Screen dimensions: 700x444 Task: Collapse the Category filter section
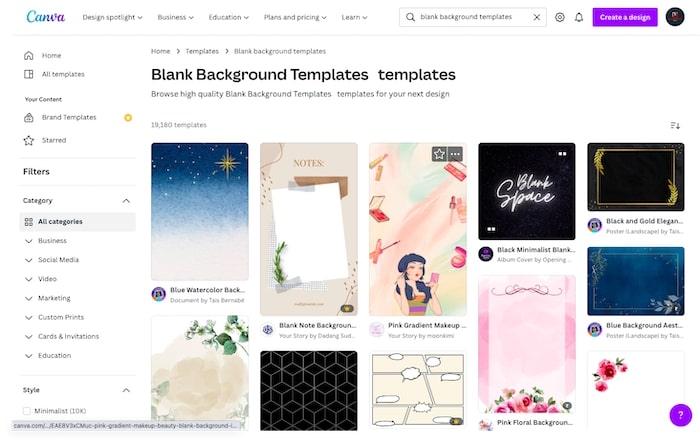coord(126,201)
